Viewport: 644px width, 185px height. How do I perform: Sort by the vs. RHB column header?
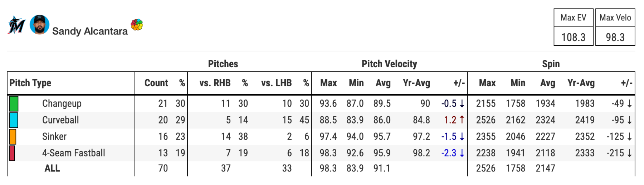pos(215,83)
